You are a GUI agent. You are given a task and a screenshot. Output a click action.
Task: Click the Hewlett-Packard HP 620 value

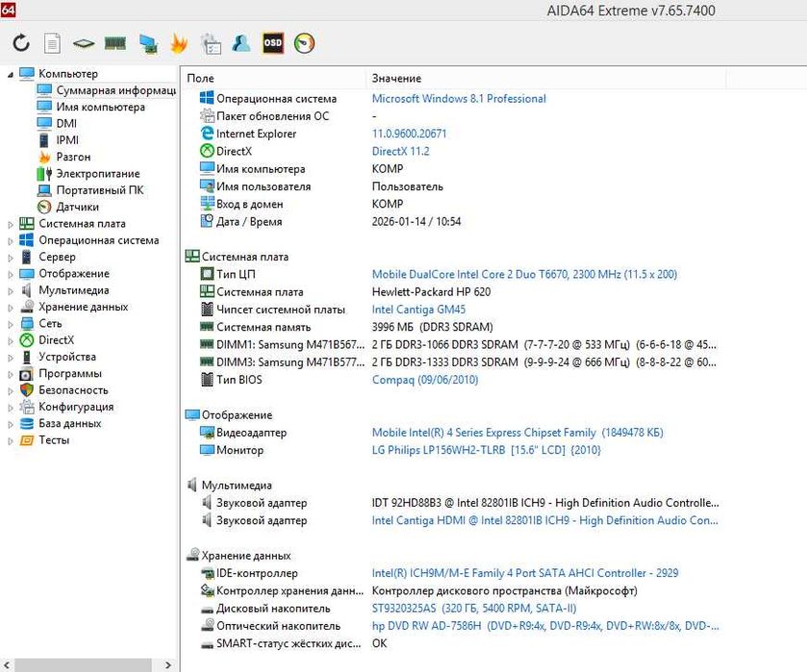pos(431,291)
